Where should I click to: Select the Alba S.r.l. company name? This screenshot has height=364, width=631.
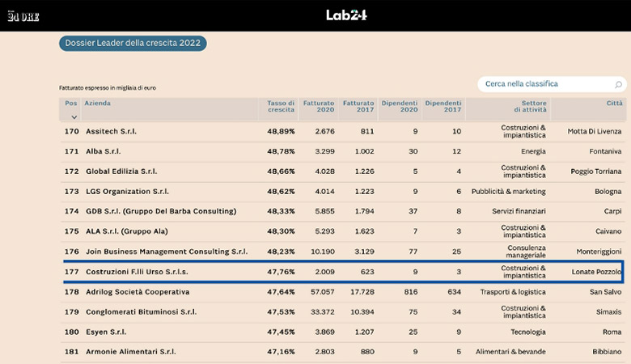pyautogui.click(x=103, y=151)
